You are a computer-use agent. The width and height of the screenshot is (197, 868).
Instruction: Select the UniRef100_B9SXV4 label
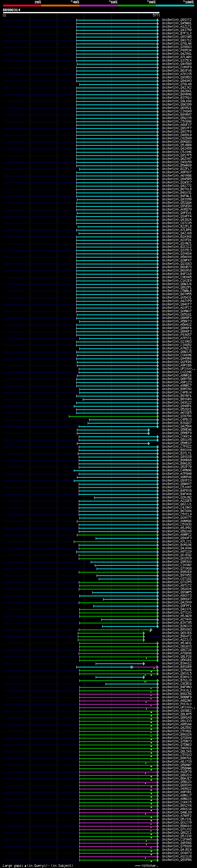tap(177, 450)
